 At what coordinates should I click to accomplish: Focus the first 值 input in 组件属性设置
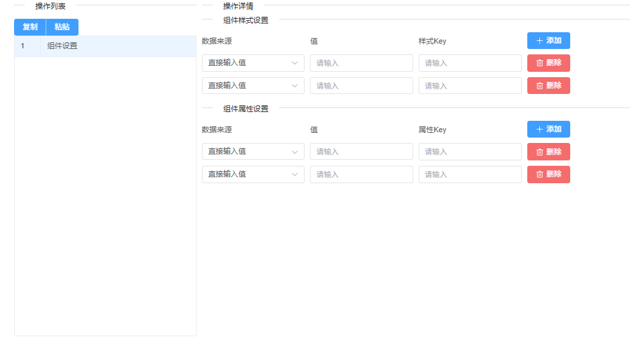tap(362, 152)
